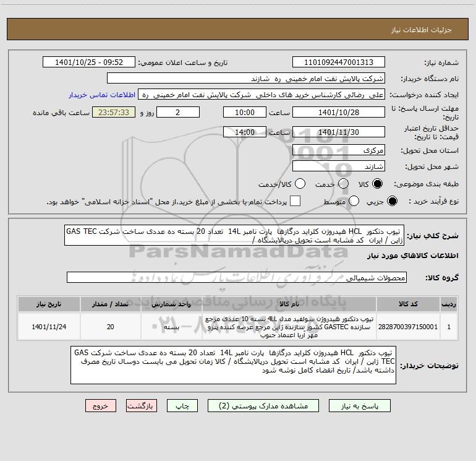Click the خروج exit button
The width and height of the screenshot is (476, 461).
(x=101, y=406)
